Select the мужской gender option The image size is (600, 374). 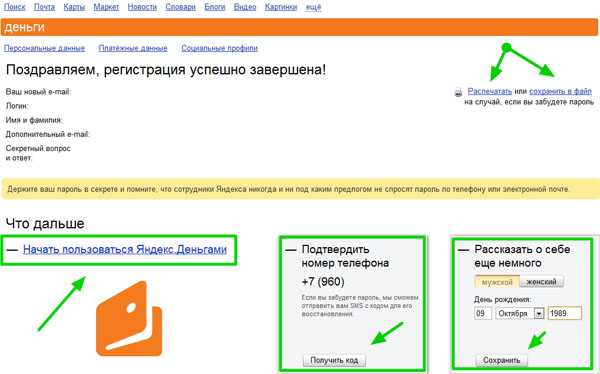[x=497, y=282]
